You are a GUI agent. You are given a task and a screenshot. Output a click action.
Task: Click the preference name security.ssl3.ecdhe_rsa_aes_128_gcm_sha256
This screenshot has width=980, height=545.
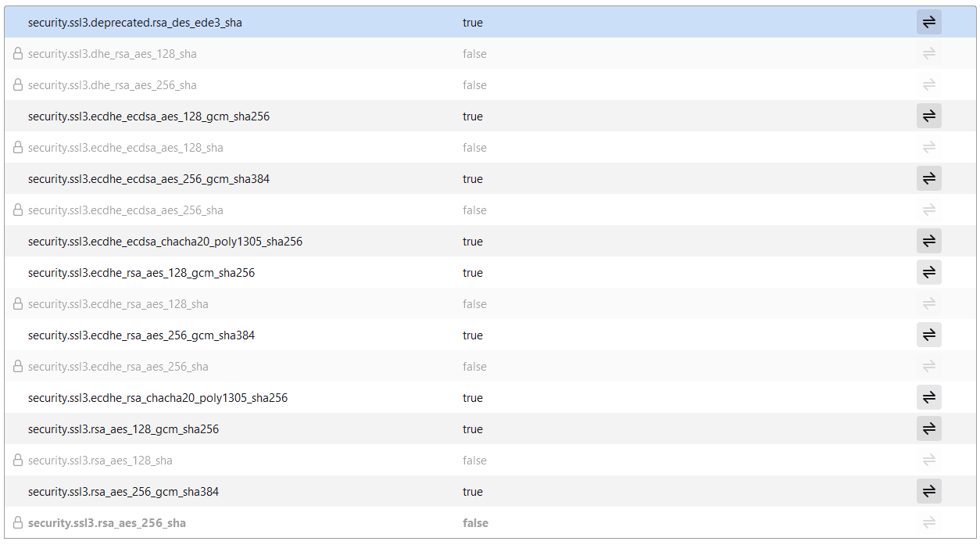pos(141,273)
